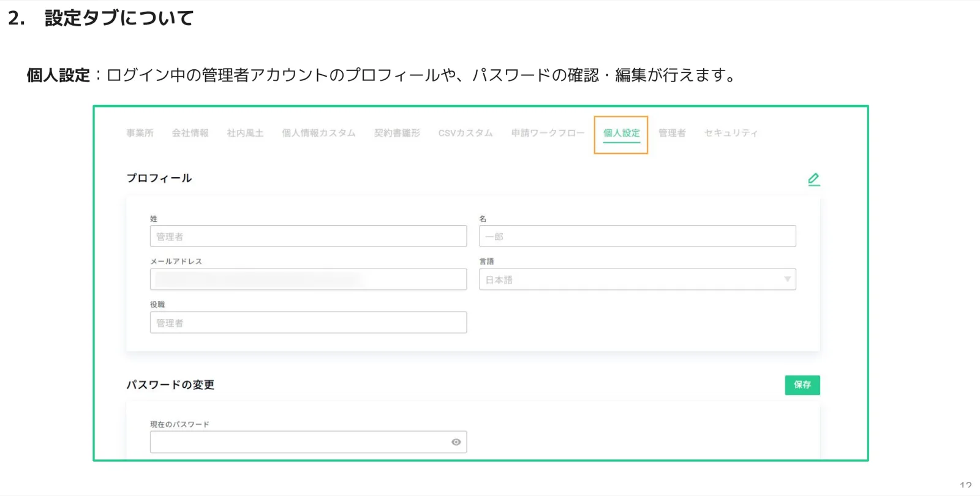Viewport: 980px width, 496px height.
Task: Click the green 保存 button
Action: (x=802, y=385)
